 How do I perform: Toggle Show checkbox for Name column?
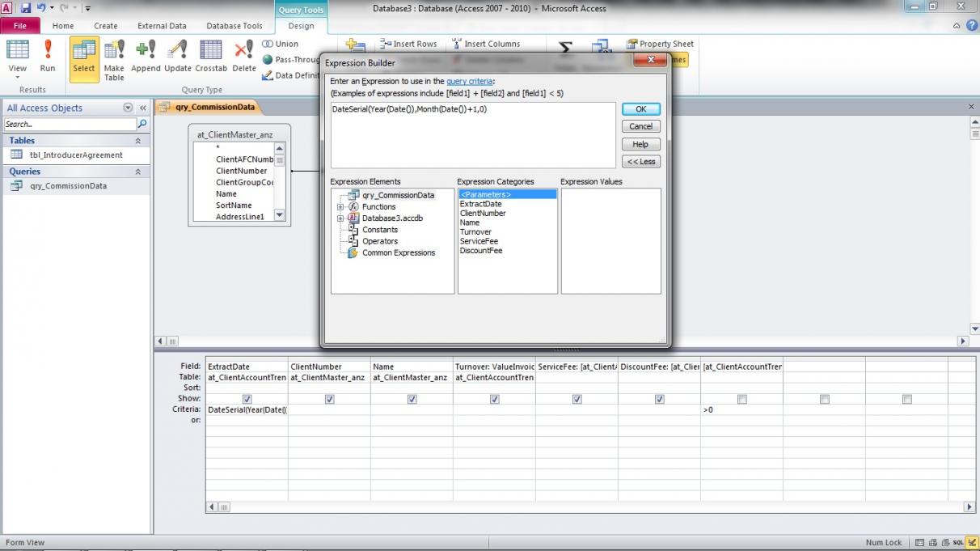pyautogui.click(x=412, y=399)
